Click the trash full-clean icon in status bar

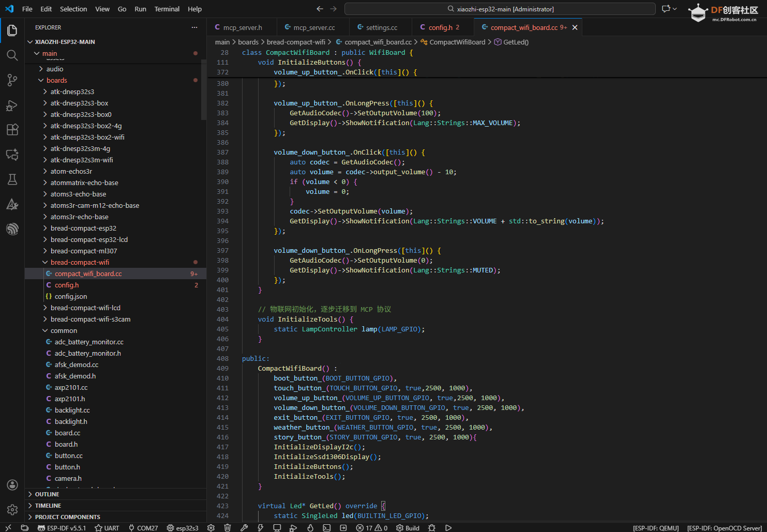228,528
